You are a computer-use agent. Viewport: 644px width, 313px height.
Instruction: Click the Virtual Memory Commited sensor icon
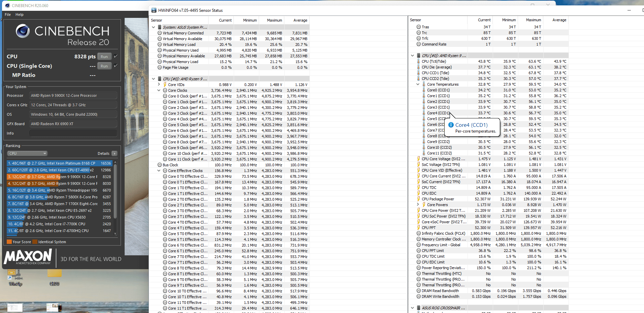[x=160, y=33]
